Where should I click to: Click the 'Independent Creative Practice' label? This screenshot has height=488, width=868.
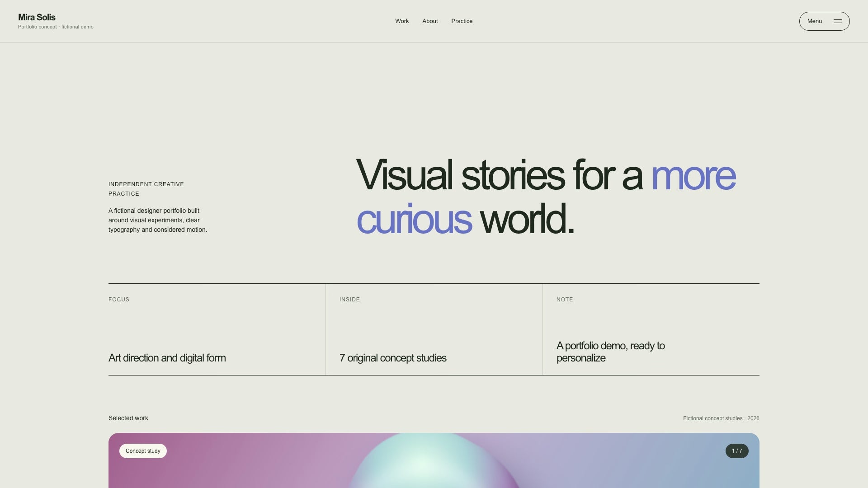point(146,189)
